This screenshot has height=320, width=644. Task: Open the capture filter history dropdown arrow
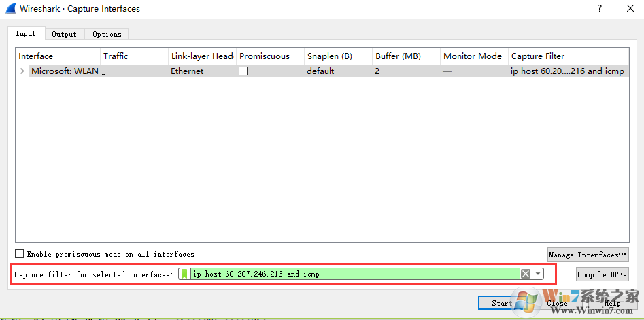(x=538, y=274)
